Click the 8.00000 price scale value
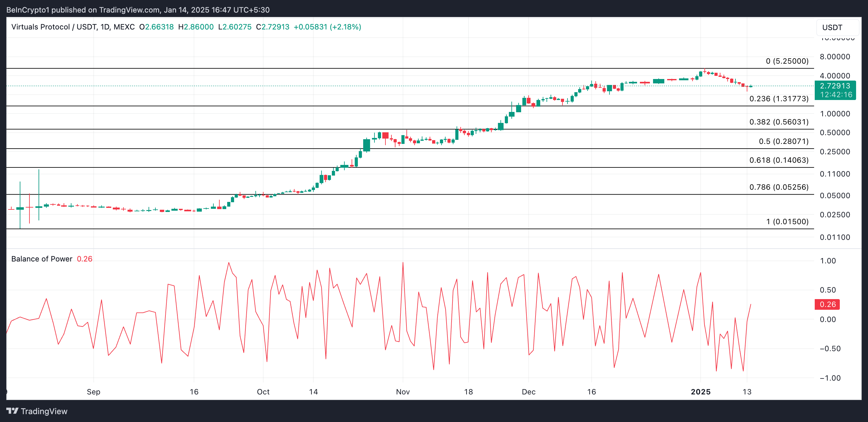The height and width of the screenshot is (422, 868). pyautogui.click(x=835, y=57)
